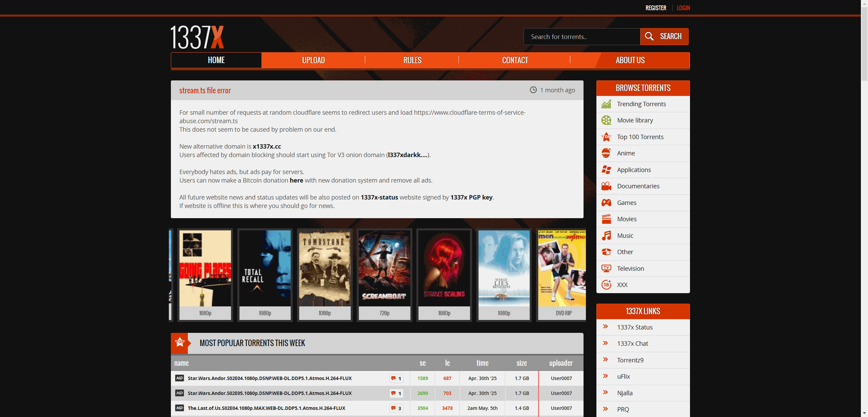Open the 1337x Status sidebar link
Screen dimensions: 868x417
(635, 327)
